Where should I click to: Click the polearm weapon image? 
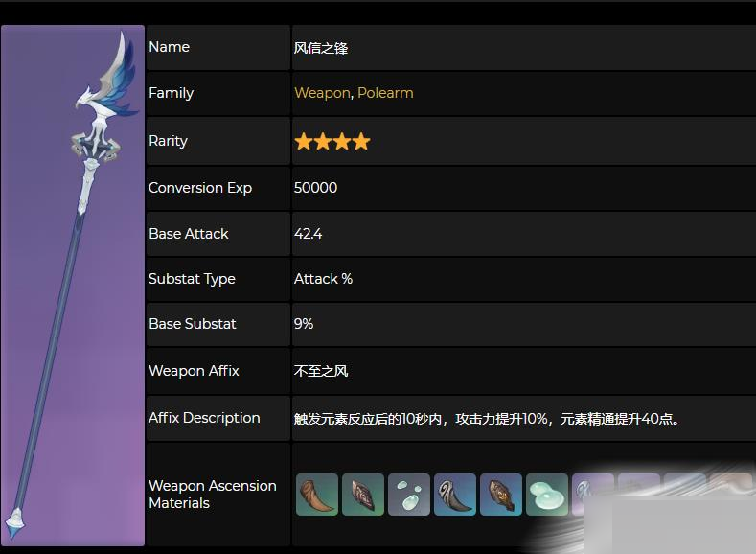point(73,286)
